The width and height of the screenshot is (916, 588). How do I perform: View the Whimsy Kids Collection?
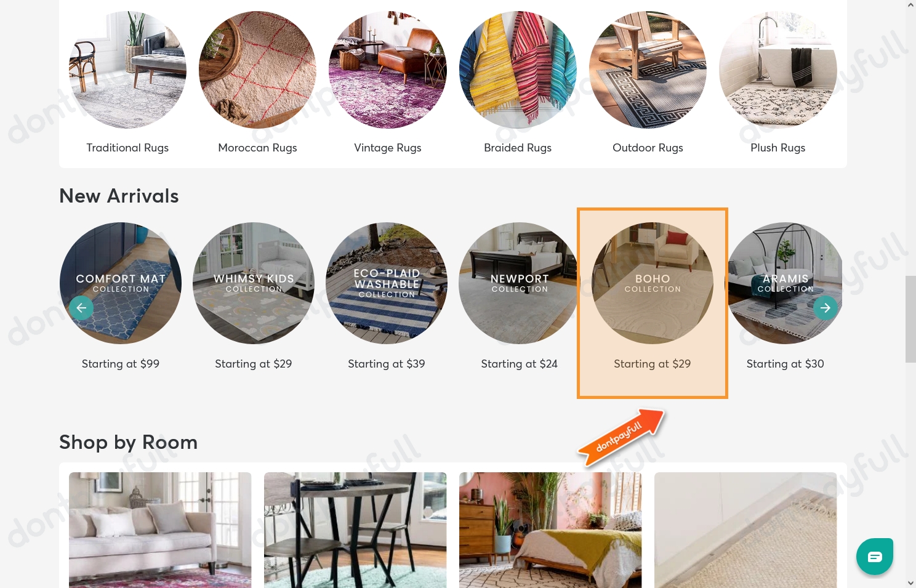[x=254, y=283]
